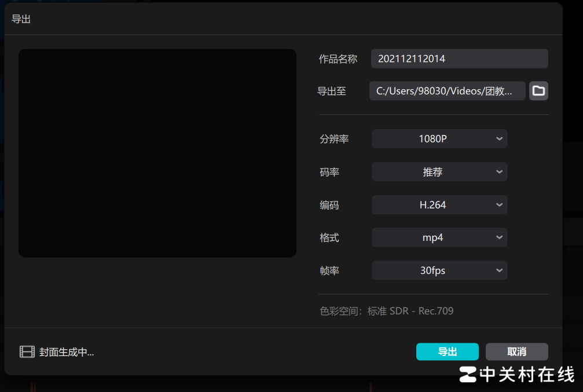The image size is (583, 392).
Task: Click the film strip icon next to 封面生成中
Action: point(27,351)
